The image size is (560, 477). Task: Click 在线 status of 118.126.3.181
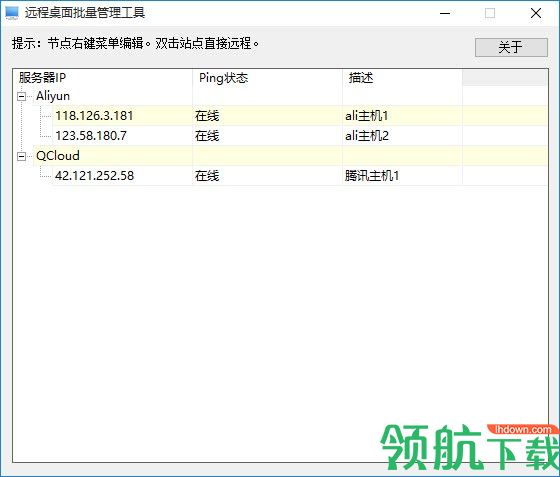click(x=207, y=116)
